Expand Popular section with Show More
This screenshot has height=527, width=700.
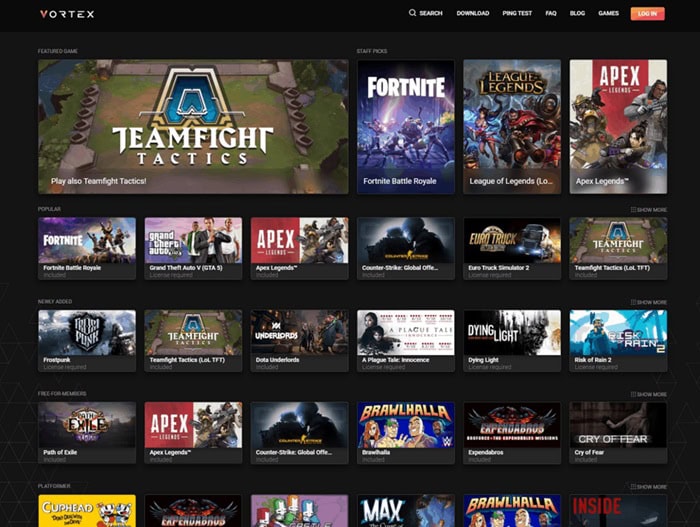(x=648, y=210)
